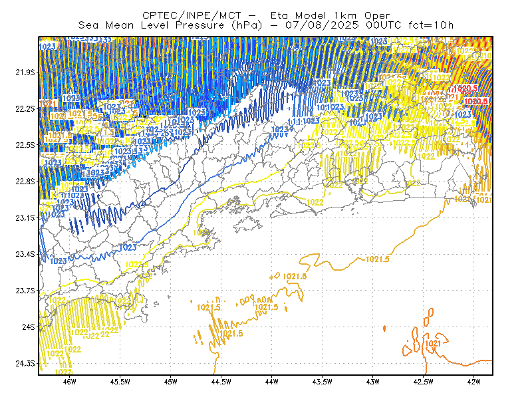Click the 44W longitude axis label
The width and height of the screenshot is (532, 411).
pos(272,382)
